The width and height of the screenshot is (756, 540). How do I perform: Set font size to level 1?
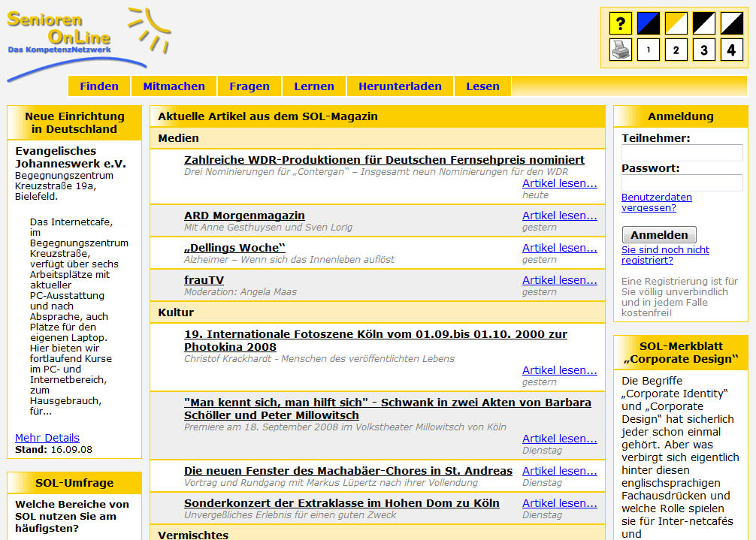[x=648, y=49]
